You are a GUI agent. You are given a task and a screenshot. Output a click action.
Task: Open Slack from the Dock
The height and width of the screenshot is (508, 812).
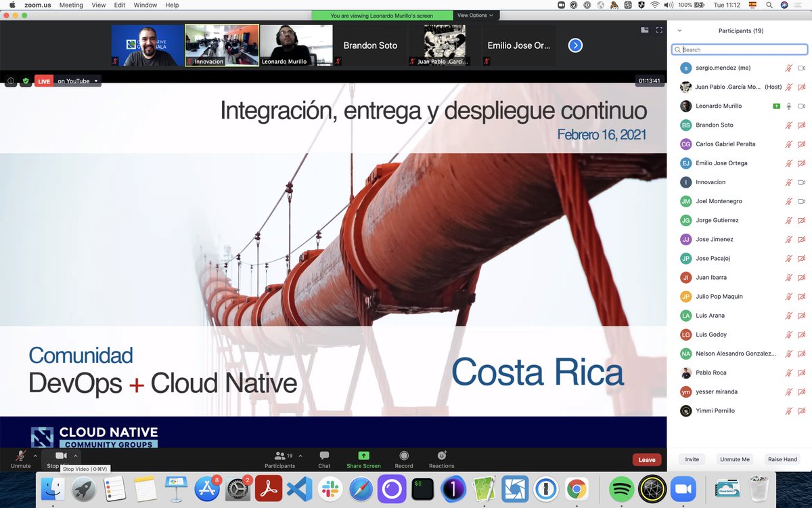(x=330, y=488)
